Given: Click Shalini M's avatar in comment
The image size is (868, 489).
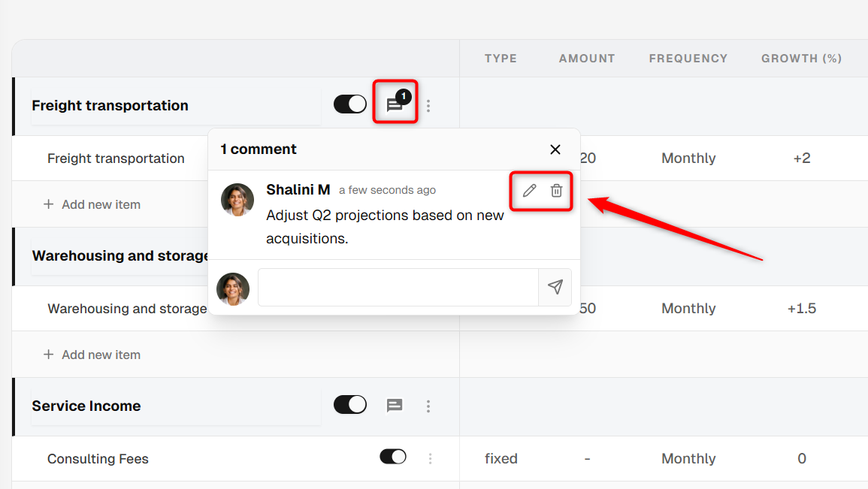Looking at the screenshot, I should tap(237, 200).
